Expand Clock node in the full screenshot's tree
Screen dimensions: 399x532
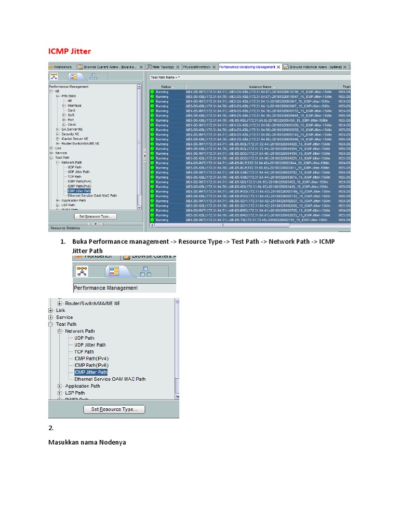coord(64,125)
